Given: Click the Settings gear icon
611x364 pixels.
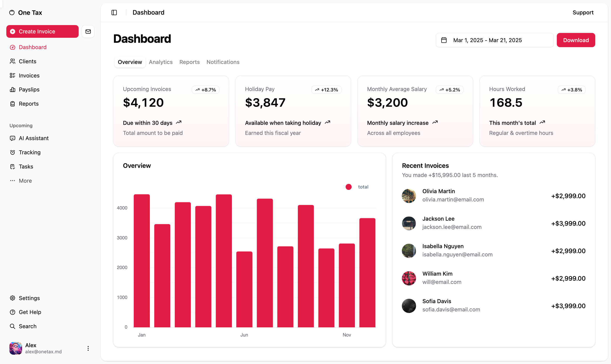Looking at the screenshot, I should (12, 298).
